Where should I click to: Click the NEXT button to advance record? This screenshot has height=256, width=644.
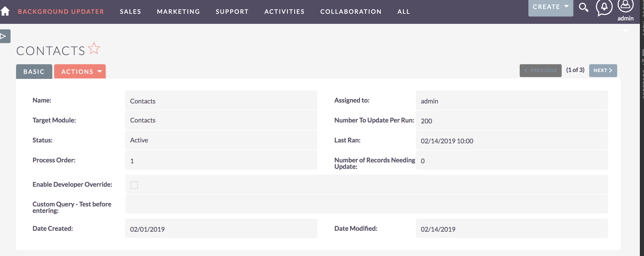[x=603, y=70]
